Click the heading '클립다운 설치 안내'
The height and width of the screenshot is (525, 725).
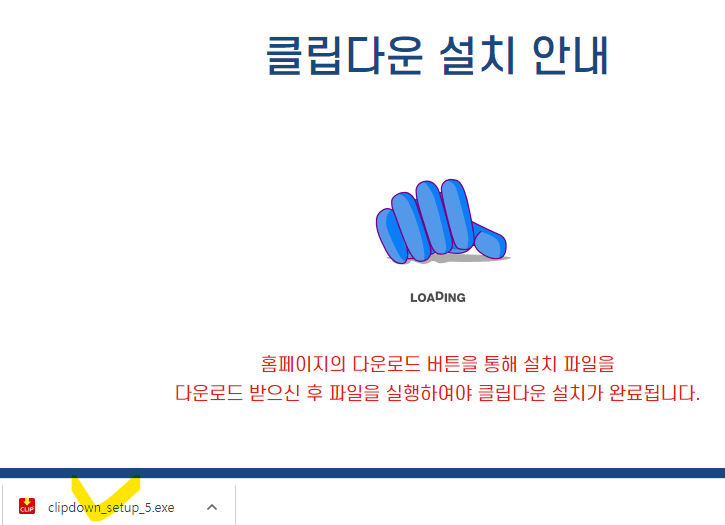(x=437, y=56)
